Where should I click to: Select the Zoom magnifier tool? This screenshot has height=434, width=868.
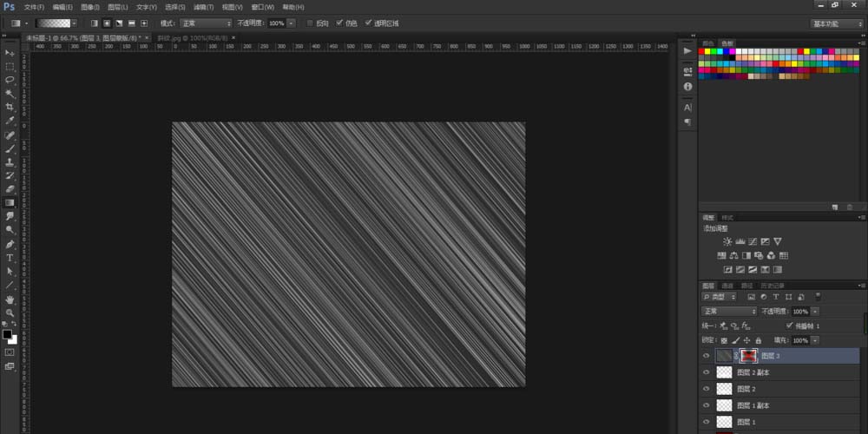click(10, 312)
